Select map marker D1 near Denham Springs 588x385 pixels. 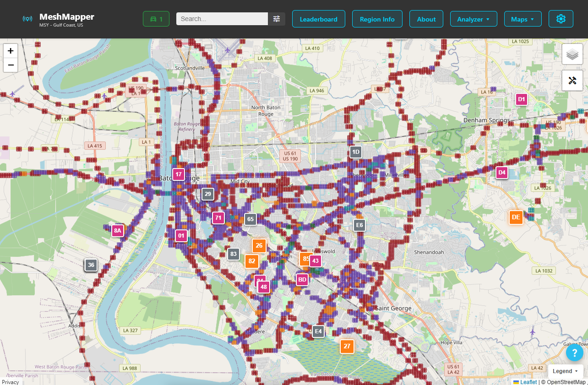pyautogui.click(x=521, y=99)
